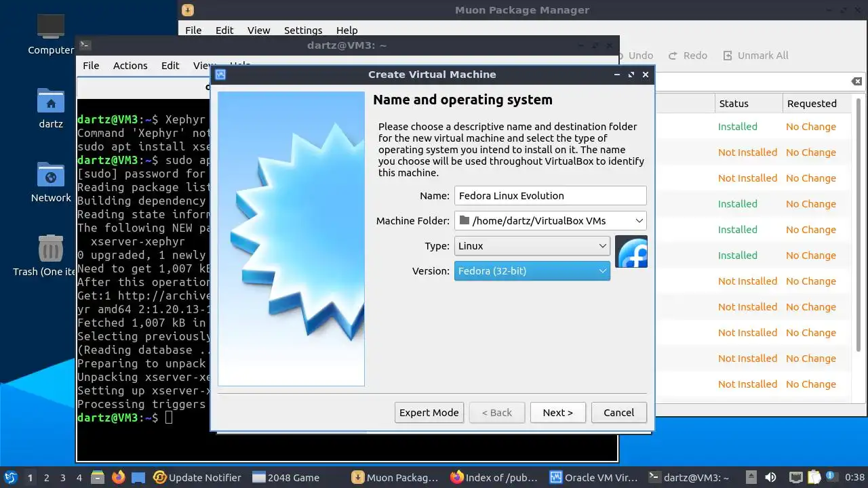Click the VirtualBox icon in the dialog title bar
The image size is (868, 488).
coord(220,75)
